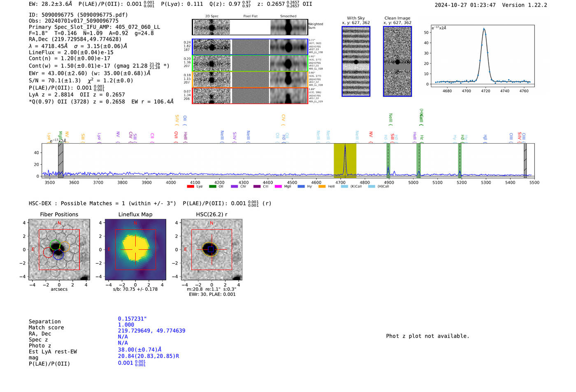Click the Match score value 1.000
The width and height of the screenshot is (576, 392).
[126, 325]
